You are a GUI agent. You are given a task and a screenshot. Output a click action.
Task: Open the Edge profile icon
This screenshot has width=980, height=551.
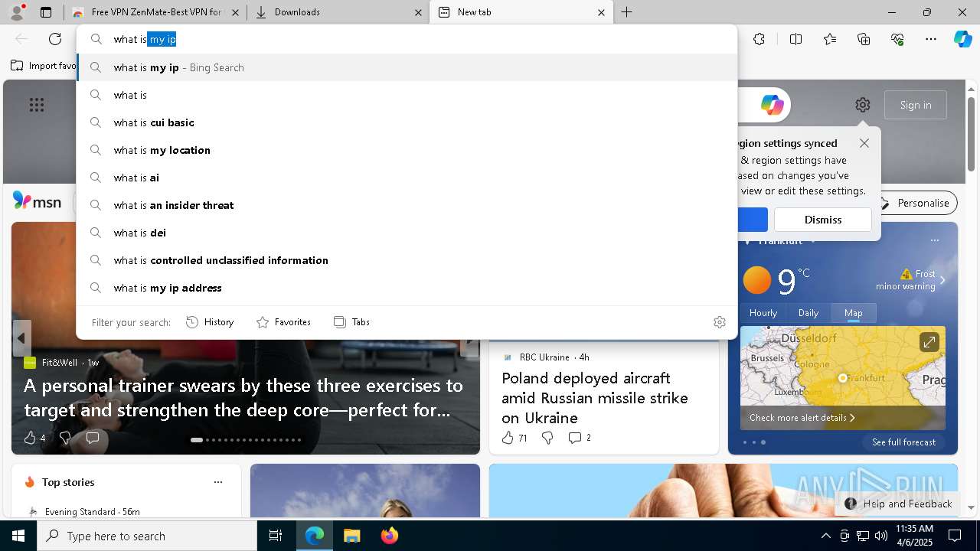click(17, 12)
